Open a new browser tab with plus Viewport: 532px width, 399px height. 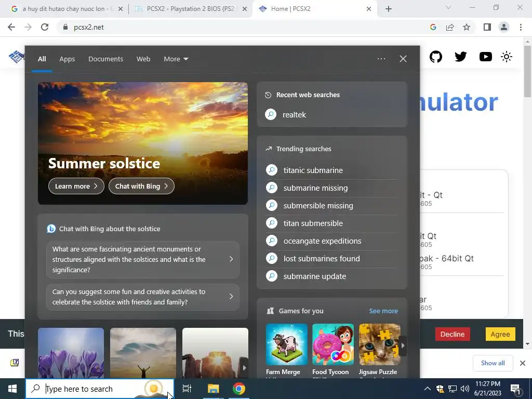389,9
